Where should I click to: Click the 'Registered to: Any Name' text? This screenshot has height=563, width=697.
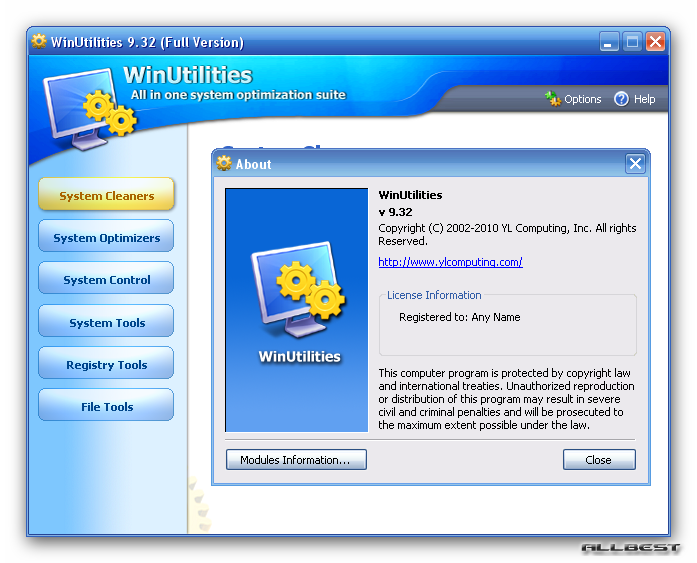(460, 317)
